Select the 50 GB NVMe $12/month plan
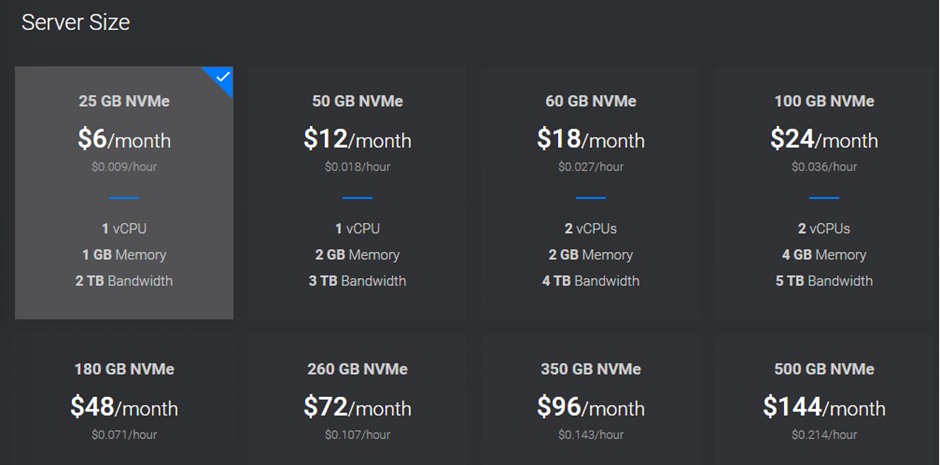Screen dimensions: 940x465 click(357, 192)
